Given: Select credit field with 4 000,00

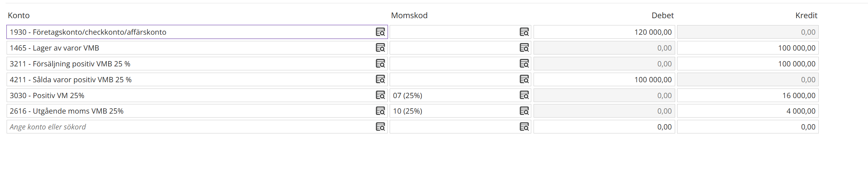Looking at the screenshot, I should (747, 111).
